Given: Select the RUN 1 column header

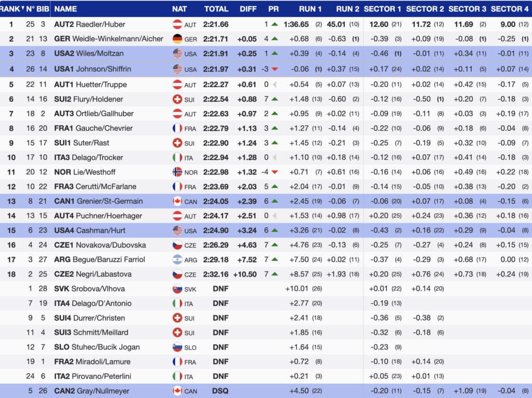Looking at the screenshot, I should pyautogui.click(x=310, y=9).
